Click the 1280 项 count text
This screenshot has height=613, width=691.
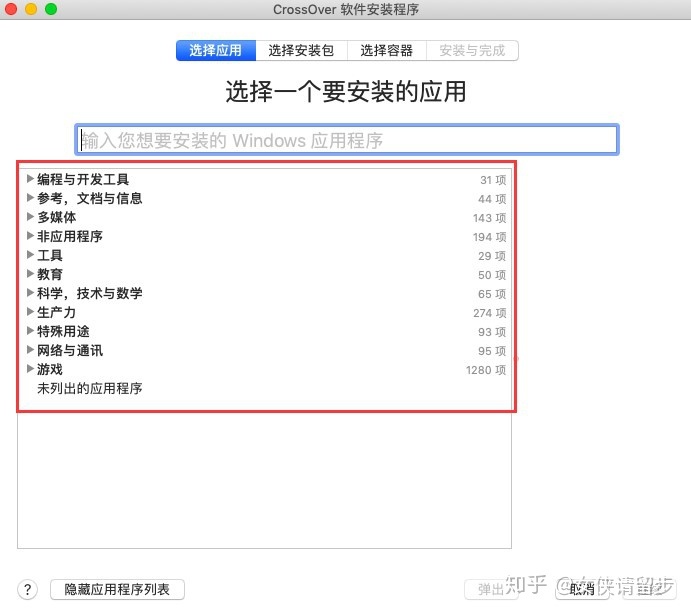pos(486,370)
